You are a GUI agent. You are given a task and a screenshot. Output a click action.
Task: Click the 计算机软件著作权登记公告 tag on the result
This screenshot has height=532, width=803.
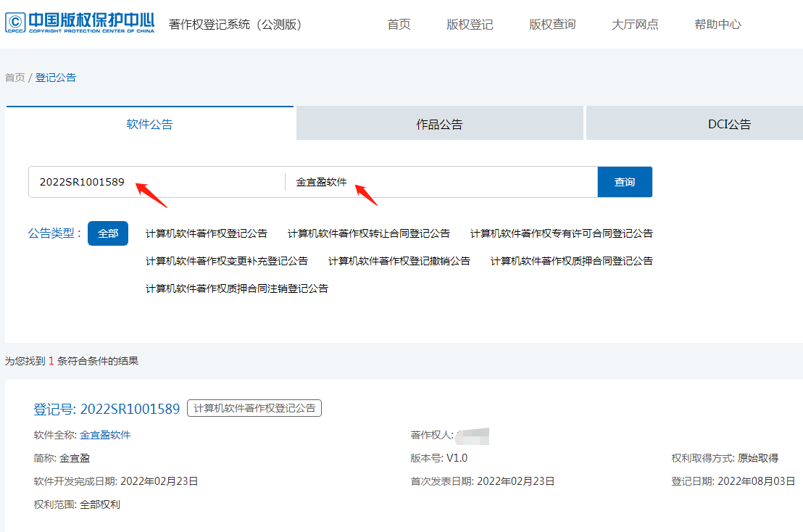pos(254,408)
